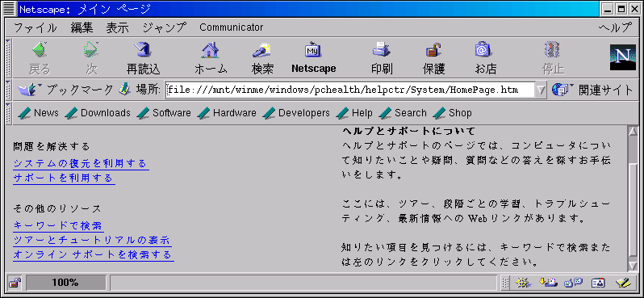The height and width of the screenshot is (298, 644).
Task: Open the window menu button in title bar
Action: coord(10,9)
